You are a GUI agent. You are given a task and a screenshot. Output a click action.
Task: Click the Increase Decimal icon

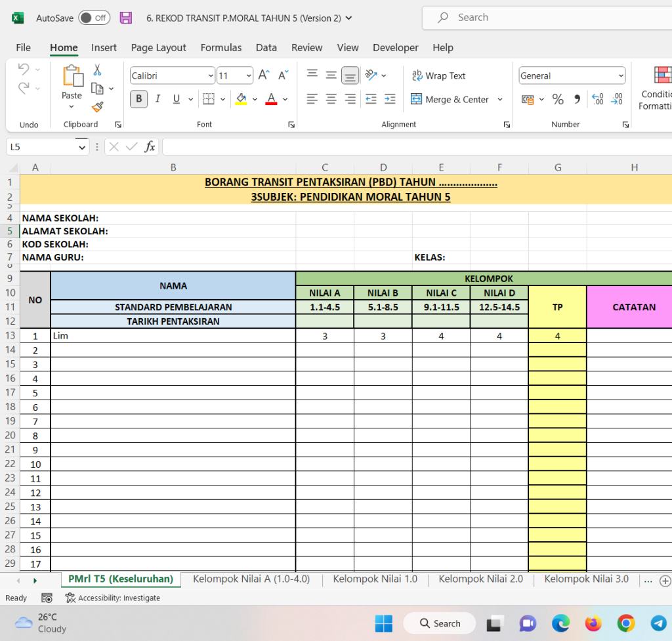[597, 99]
